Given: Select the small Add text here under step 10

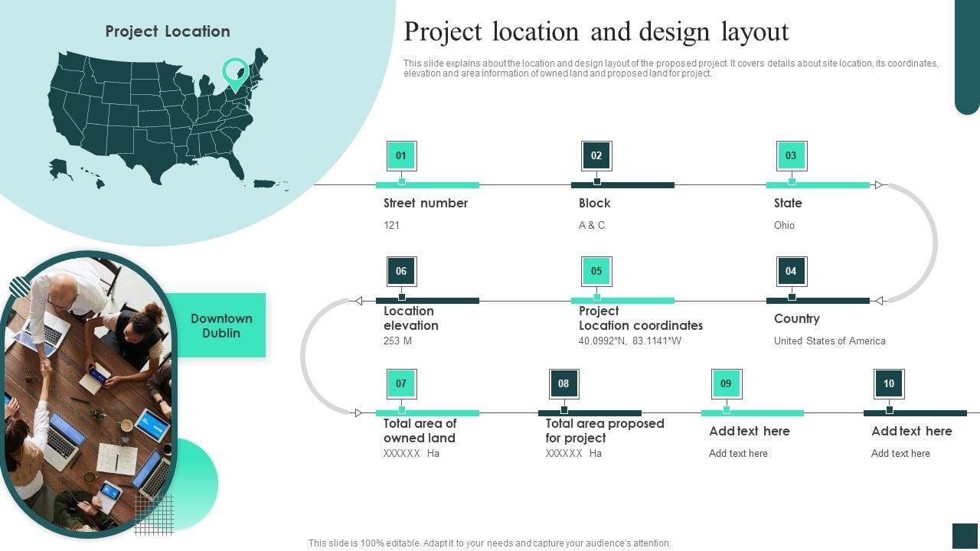Looking at the screenshot, I should pyautogui.click(x=900, y=453).
